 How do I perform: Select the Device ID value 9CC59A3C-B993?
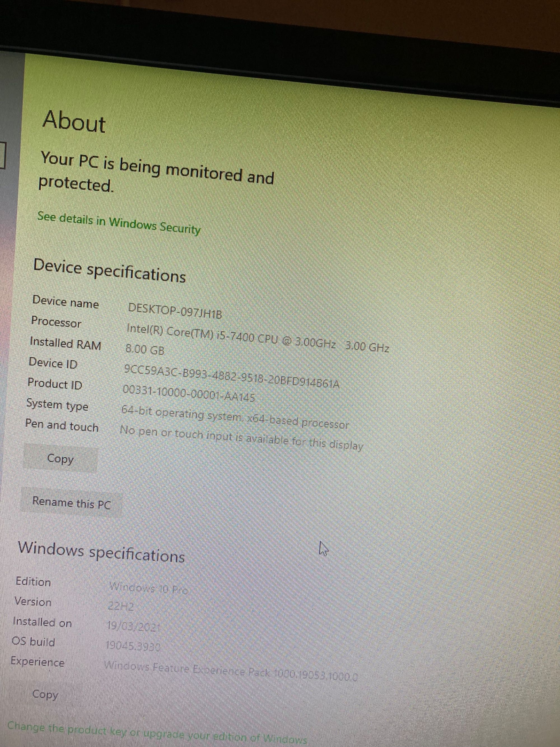click(x=232, y=376)
